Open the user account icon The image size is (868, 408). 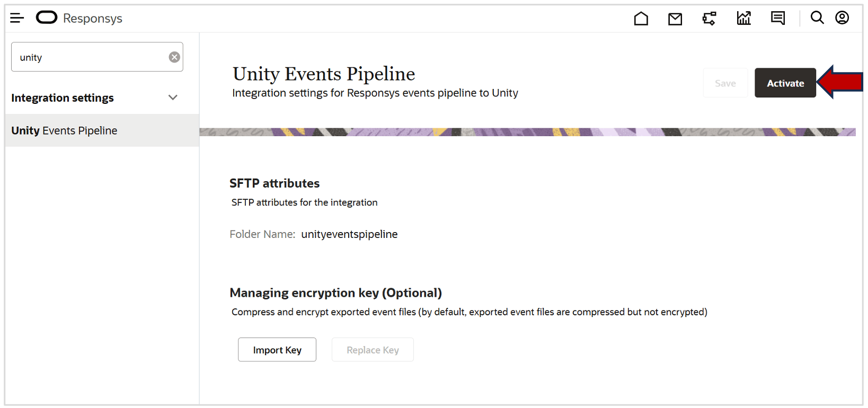pos(842,17)
